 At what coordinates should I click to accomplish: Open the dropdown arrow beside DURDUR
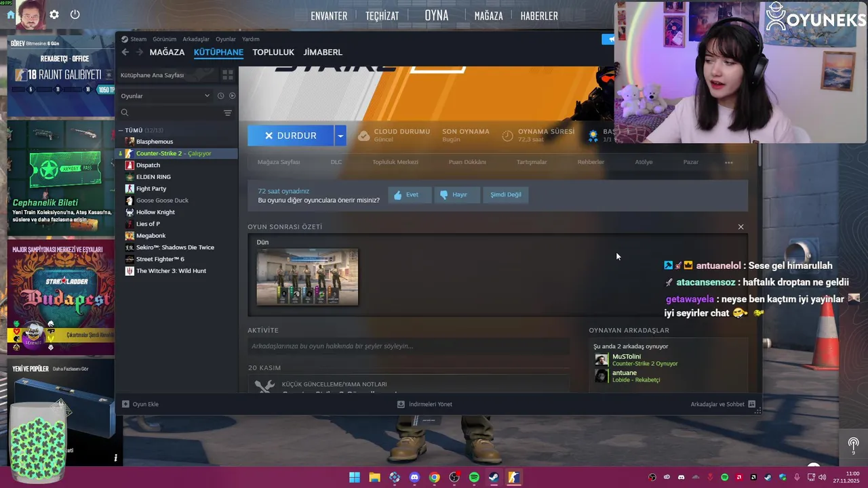click(340, 136)
